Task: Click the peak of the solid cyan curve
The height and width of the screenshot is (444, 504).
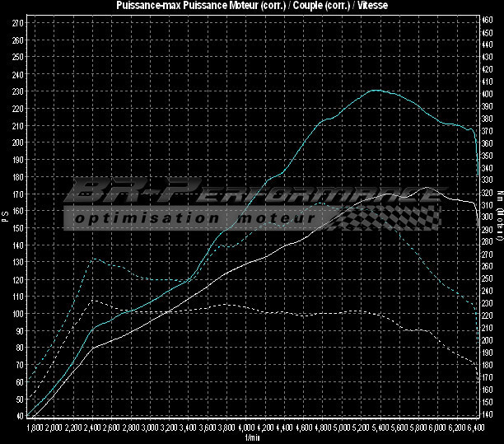Action: tap(375, 91)
